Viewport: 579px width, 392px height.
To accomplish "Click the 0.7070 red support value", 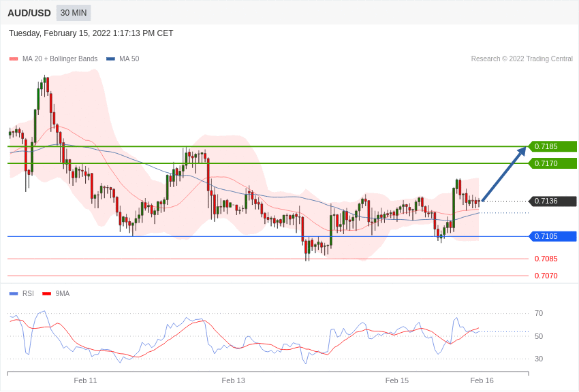I will (x=546, y=276).
